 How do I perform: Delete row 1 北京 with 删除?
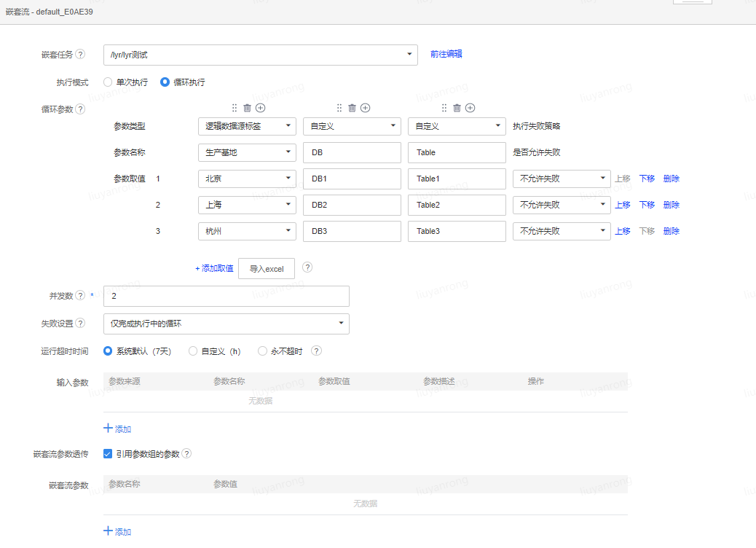click(671, 179)
